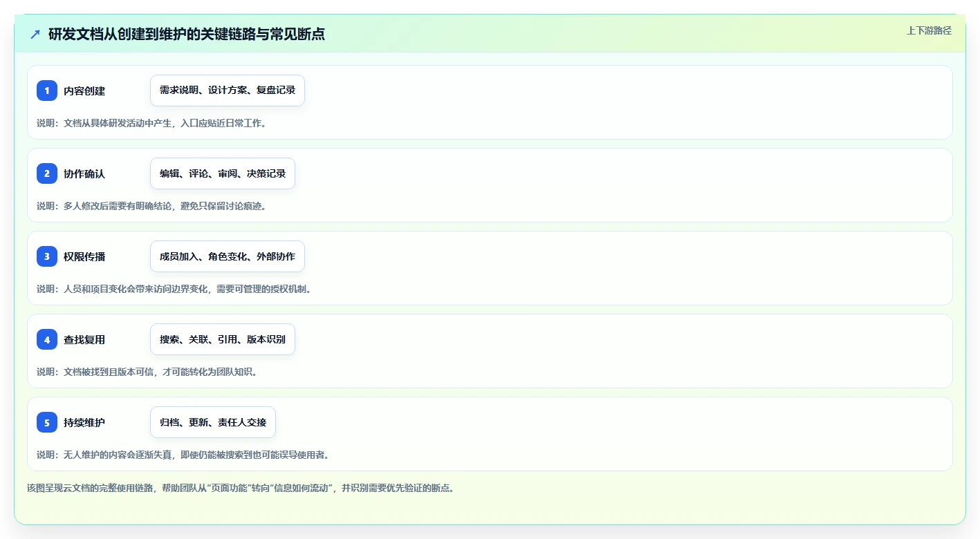Click step number badge 1
Image resolution: width=980 pixels, height=539 pixels.
[47, 91]
